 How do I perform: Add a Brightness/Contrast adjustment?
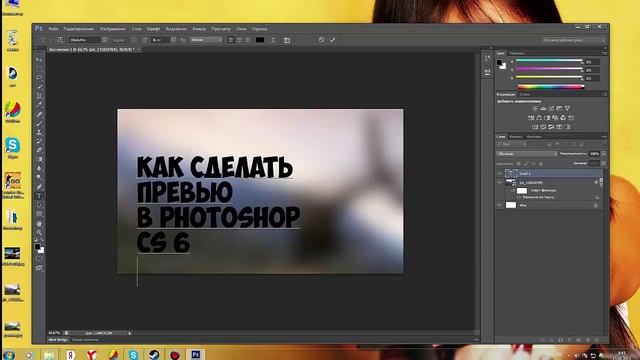click(x=535, y=109)
